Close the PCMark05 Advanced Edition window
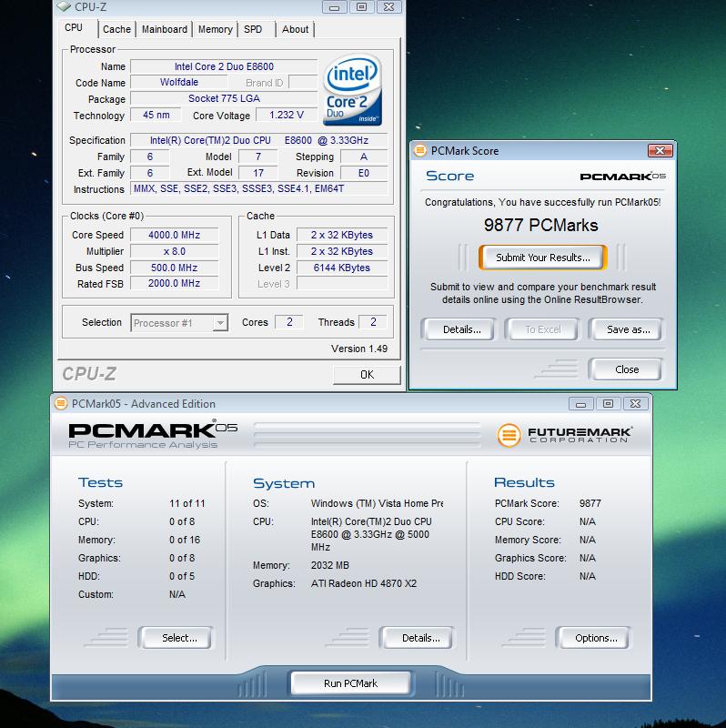 pos(636,404)
